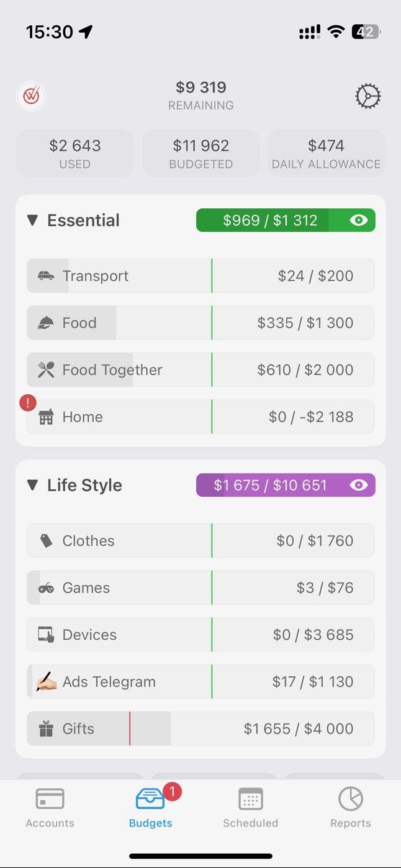Screen dimensions: 401x868
Task: Toggle Life Style group eye visibility
Action: 359,485
